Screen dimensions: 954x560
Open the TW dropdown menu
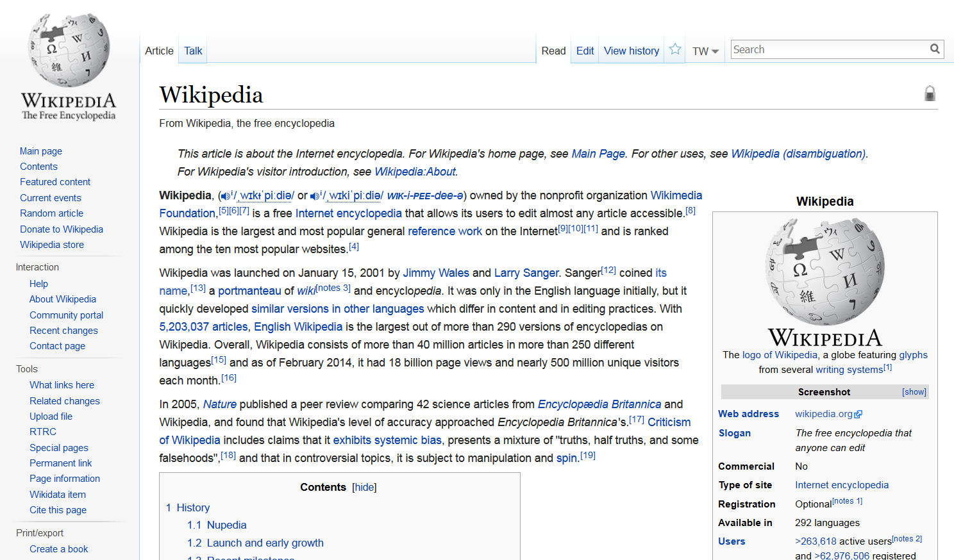[705, 51]
